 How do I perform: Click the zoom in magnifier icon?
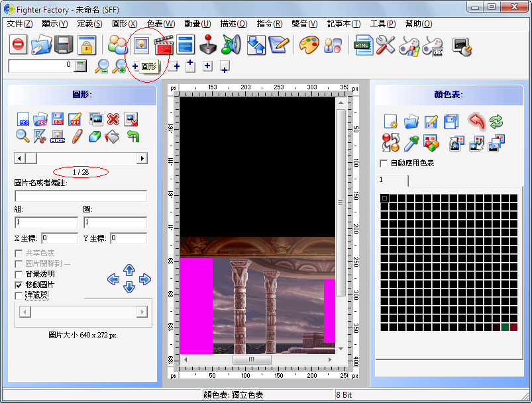point(120,66)
